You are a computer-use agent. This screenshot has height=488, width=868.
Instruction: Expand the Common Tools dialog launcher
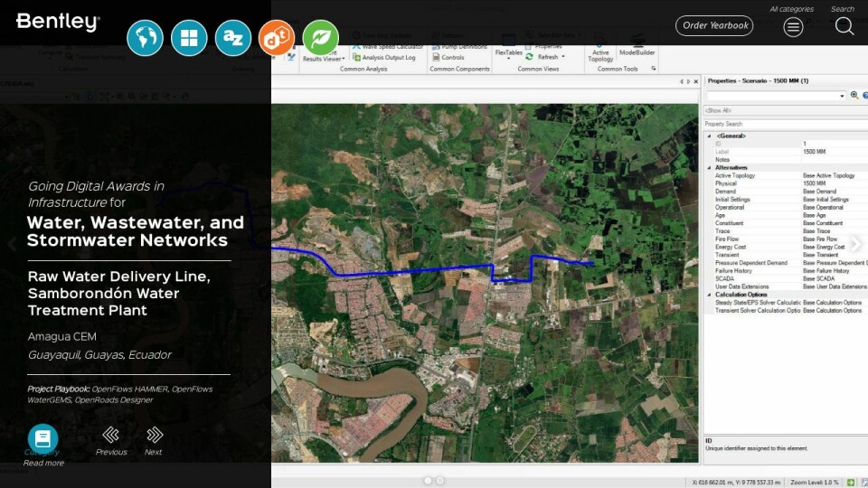pyautogui.click(x=654, y=69)
